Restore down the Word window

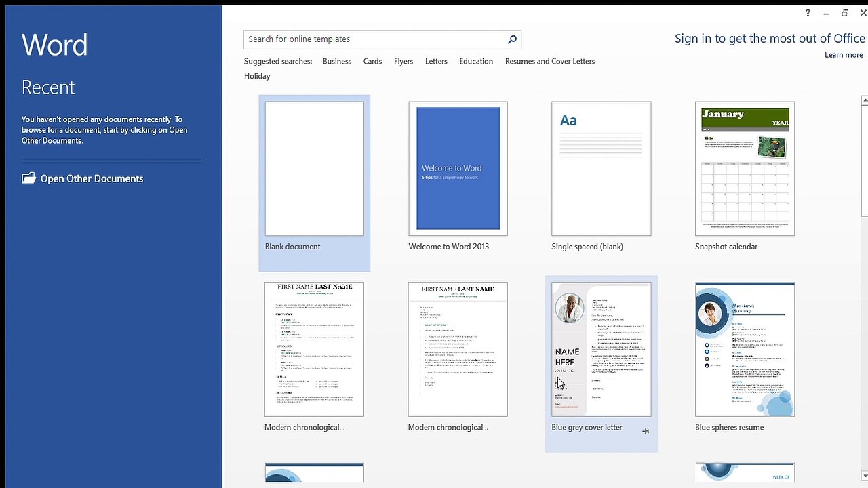pyautogui.click(x=845, y=13)
